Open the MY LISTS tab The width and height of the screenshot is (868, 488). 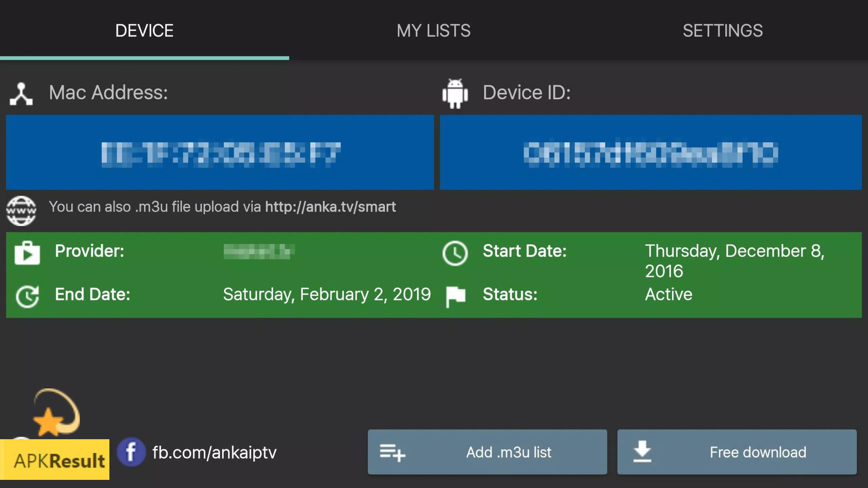click(434, 30)
